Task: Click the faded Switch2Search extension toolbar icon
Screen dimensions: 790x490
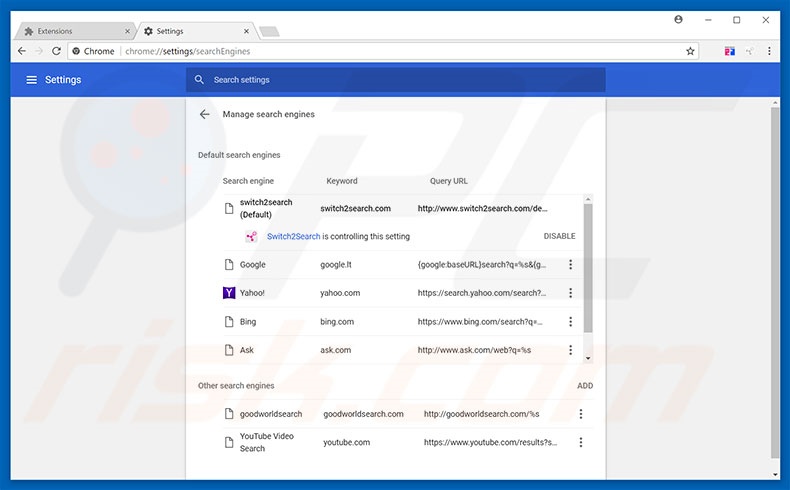Action: pos(750,51)
